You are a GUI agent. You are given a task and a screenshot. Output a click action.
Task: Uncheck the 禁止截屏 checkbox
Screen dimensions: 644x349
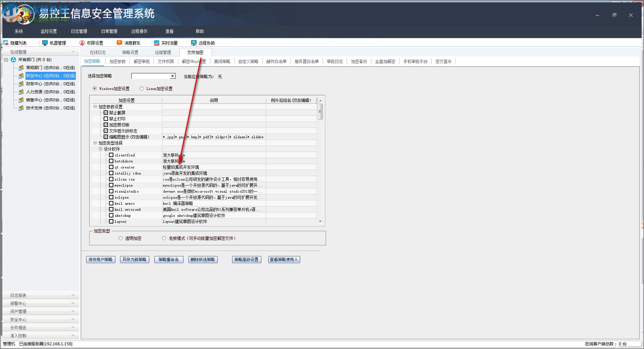106,113
